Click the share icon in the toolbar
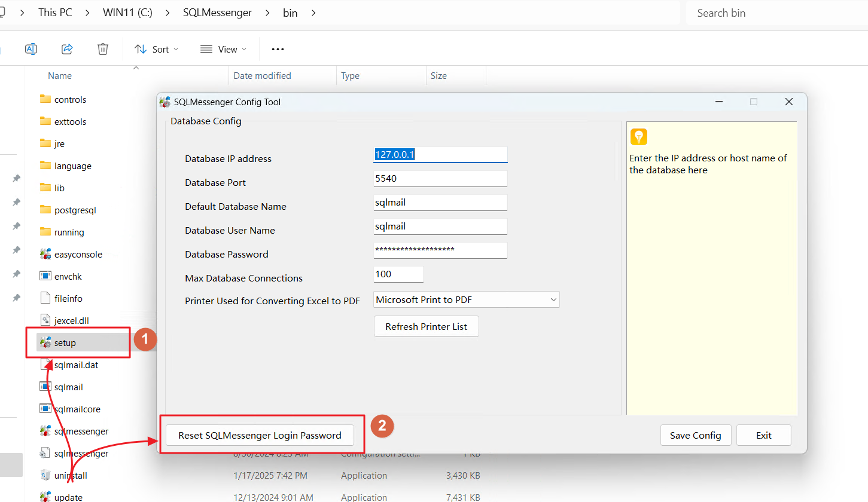Image resolution: width=868 pixels, height=502 pixels. click(x=67, y=49)
